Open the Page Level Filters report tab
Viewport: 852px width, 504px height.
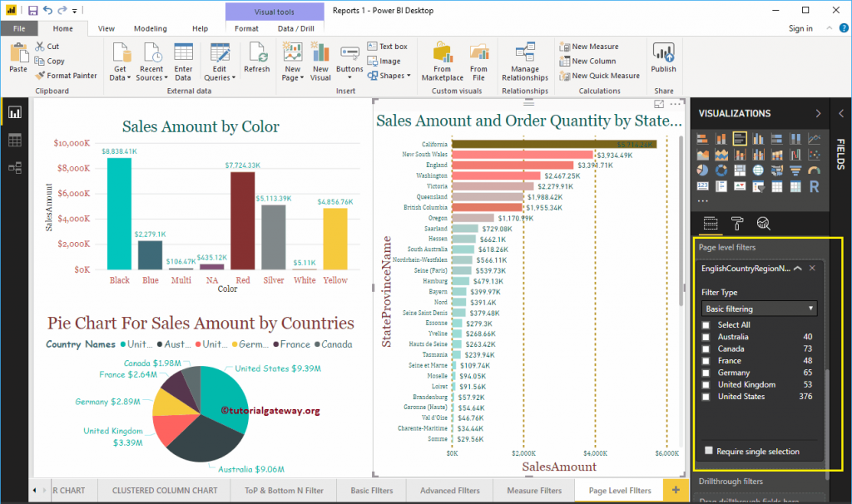click(x=619, y=490)
